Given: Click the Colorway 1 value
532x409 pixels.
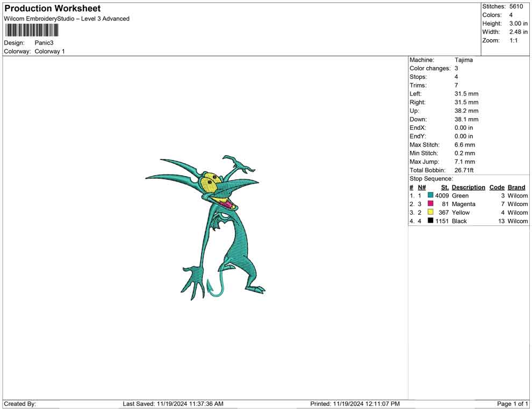Looking at the screenshot, I should tap(49, 52).
